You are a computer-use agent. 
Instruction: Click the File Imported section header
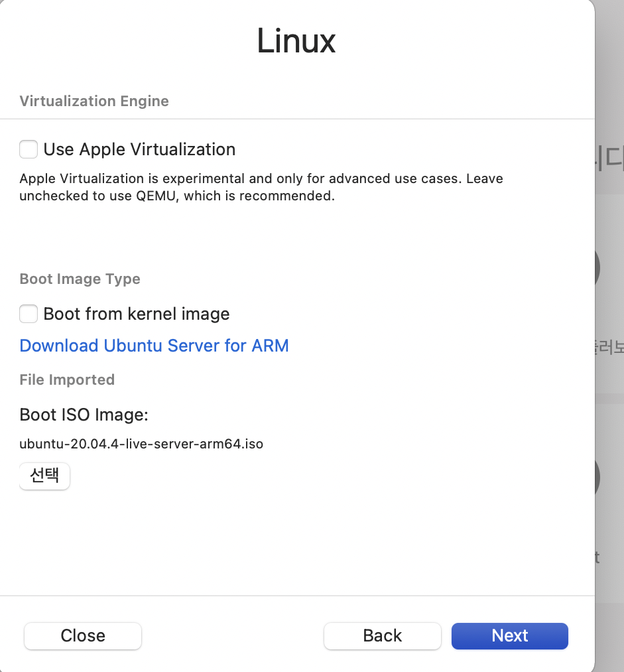67,379
